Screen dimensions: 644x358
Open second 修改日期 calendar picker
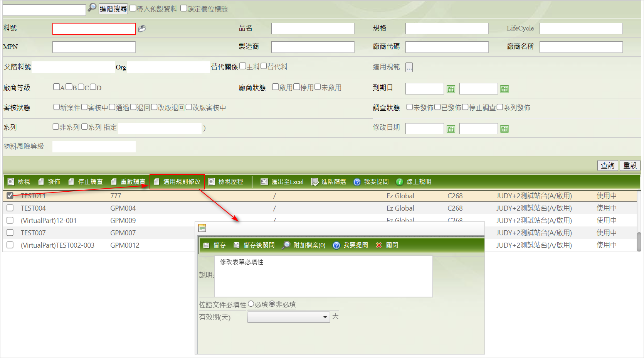[x=504, y=129]
